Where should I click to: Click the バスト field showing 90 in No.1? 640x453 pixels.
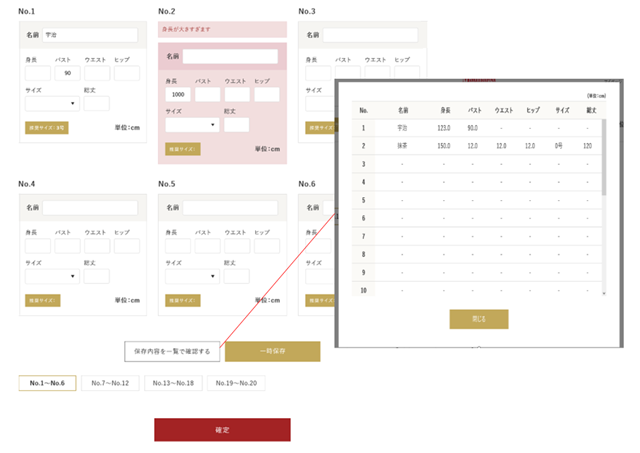(67, 73)
